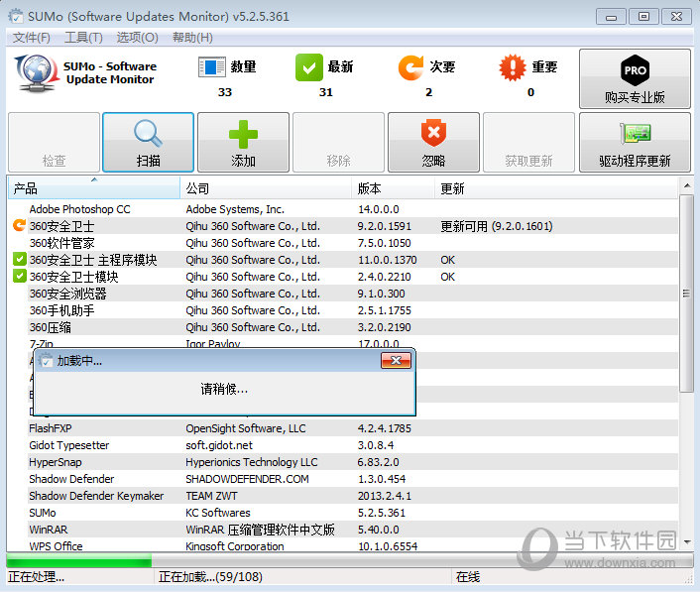This screenshot has height=592, width=700.
Task: Click the PRO 购买专业版 button
Action: 635,78
